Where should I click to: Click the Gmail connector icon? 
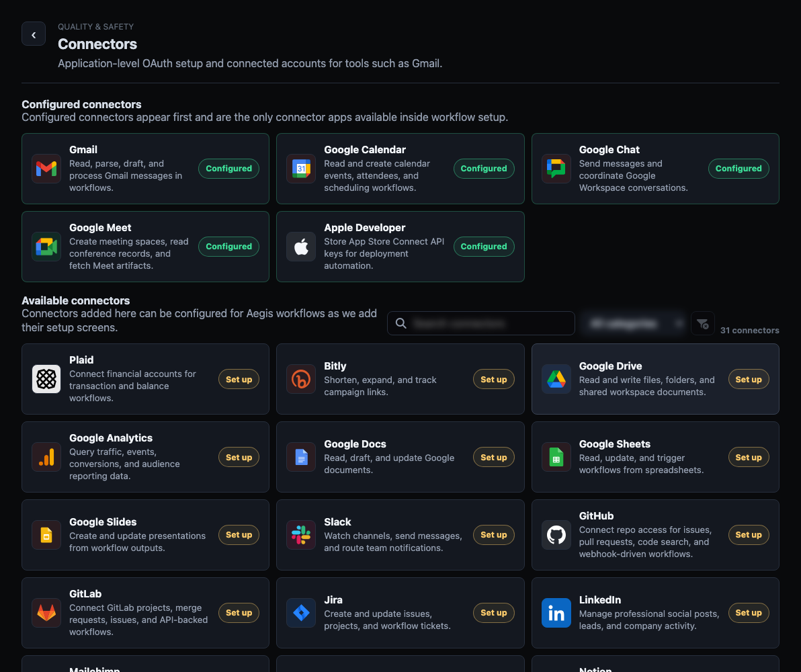click(x=46, y=169)
